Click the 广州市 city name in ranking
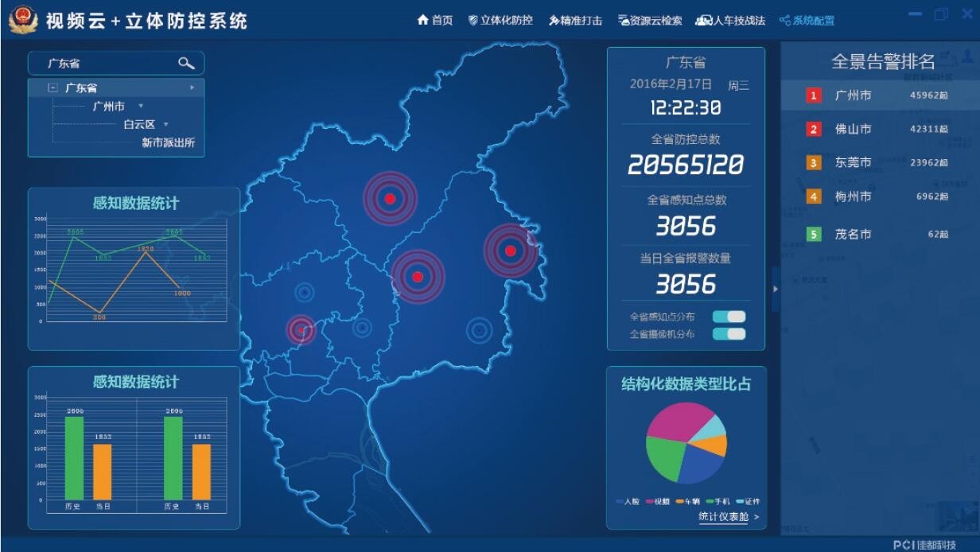 point(853,95)
